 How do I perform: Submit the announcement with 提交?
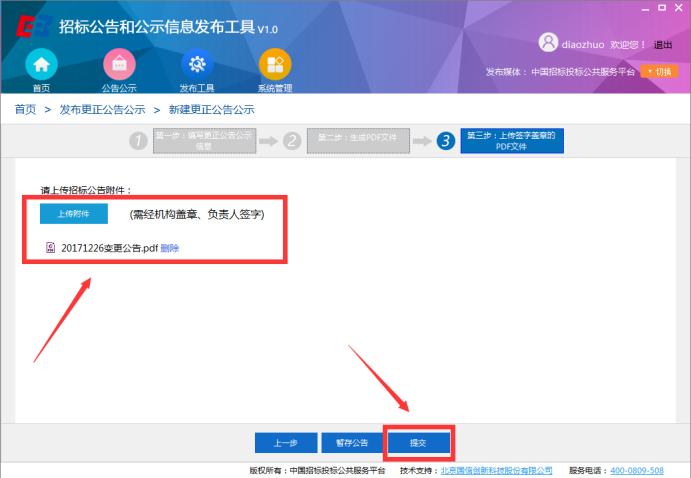point(419,442)
